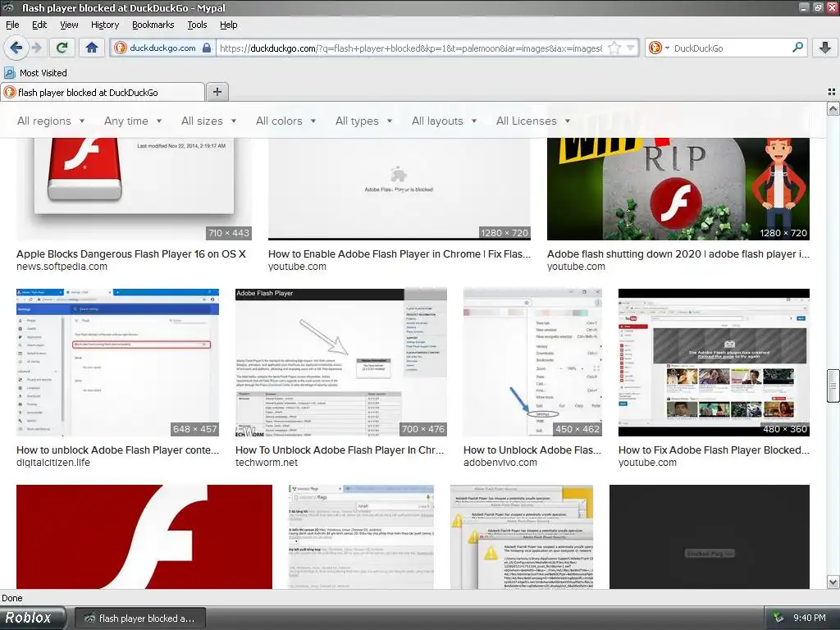The width and height of the screenshot is (840, 630).
Task: Expand the All types filter
Action: click(x=364, y=121)
